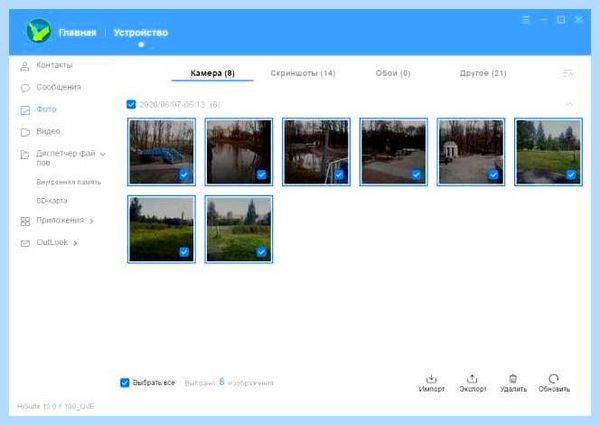
Task: Switch to Скриншоты (14) tab
Action: click(303, 73)
